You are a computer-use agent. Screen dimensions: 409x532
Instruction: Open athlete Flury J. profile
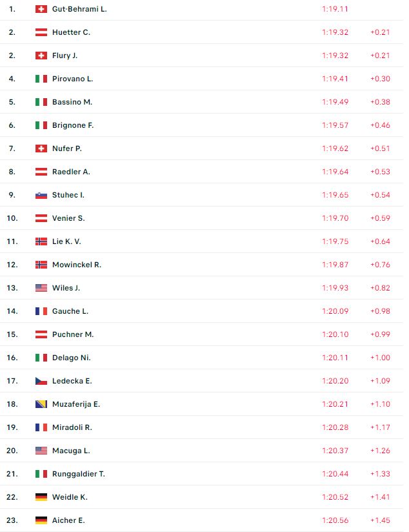[65, 56]
